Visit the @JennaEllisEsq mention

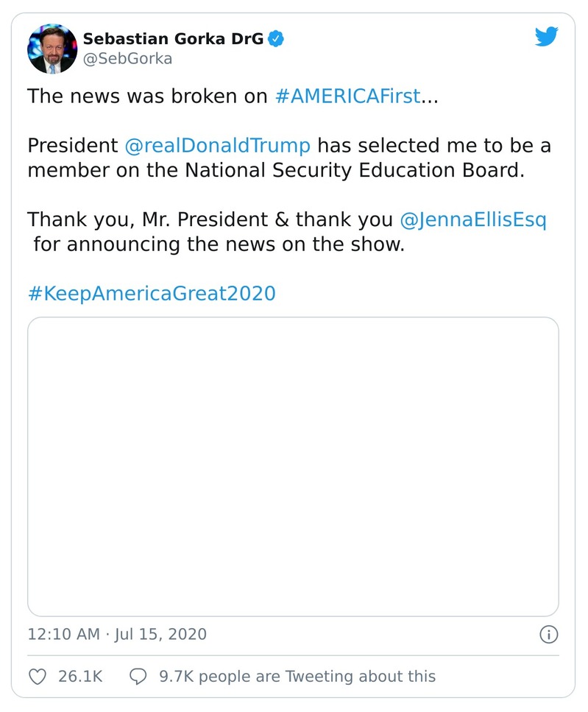tap(472, 219)
